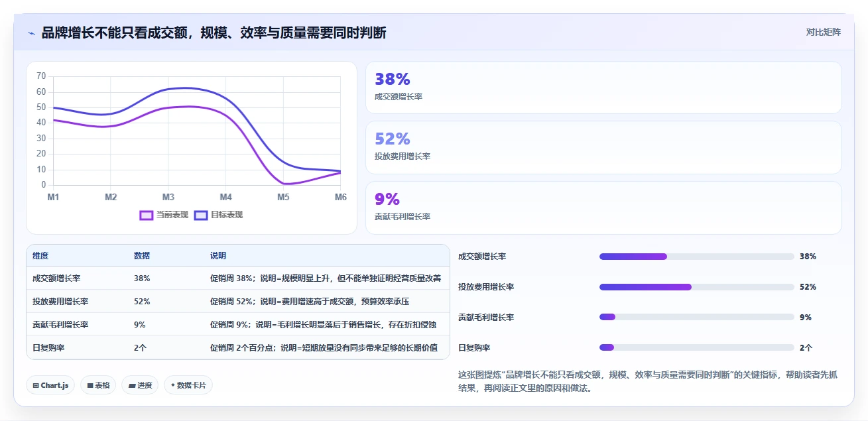Click the 52% data cell in the table
The height and width of the screenshot is (421, 868).
pos(142,302)
